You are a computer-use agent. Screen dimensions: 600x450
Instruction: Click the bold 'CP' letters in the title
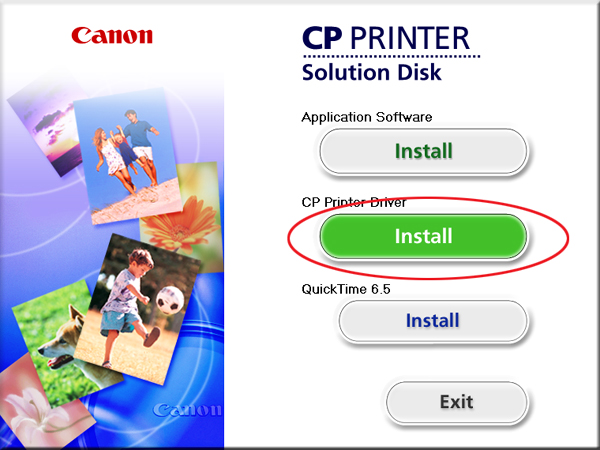322,38
